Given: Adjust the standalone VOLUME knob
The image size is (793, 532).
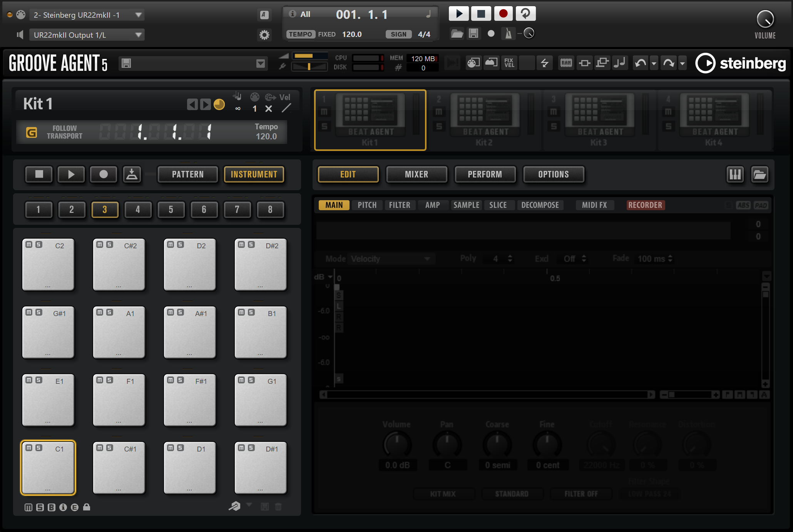Looking at the screenshot, I should point(765,19).
